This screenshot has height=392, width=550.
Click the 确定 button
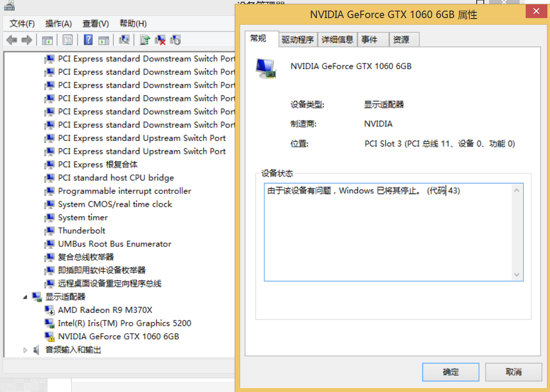[451, 372]
